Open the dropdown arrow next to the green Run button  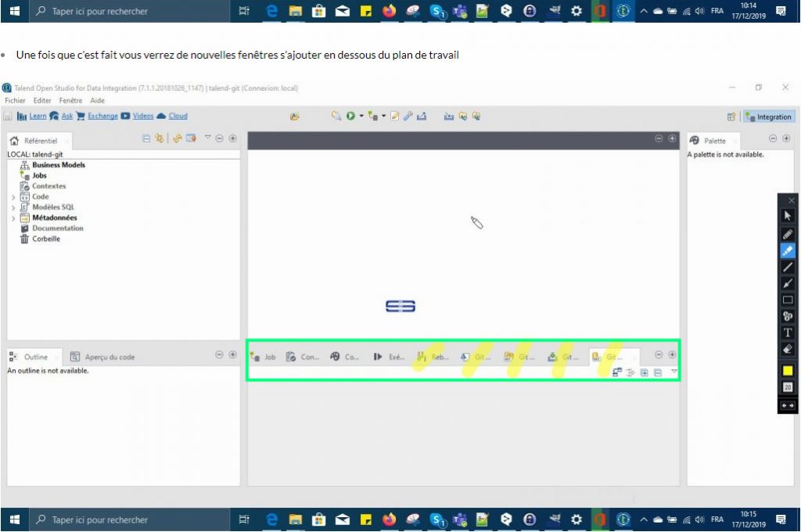(361, 116)
